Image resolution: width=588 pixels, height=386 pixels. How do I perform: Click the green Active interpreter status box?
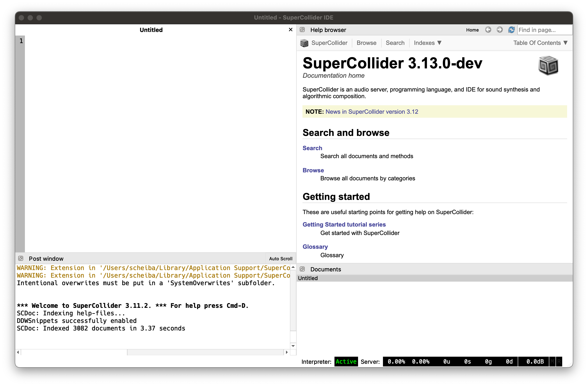coord(346,362)
